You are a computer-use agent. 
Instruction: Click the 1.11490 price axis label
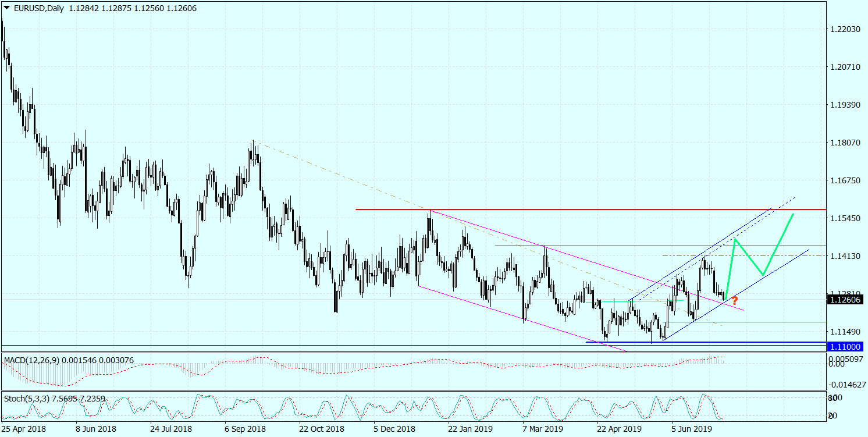846,332
